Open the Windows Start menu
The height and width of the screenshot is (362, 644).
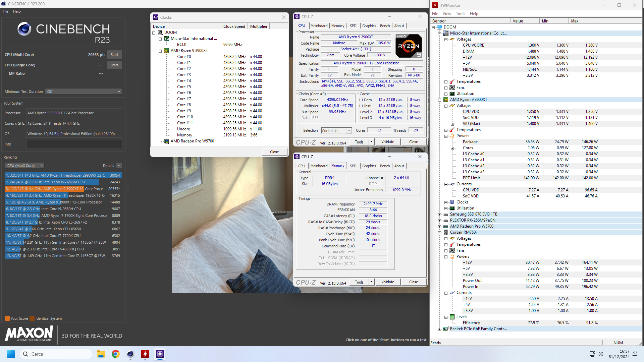pos(11,354)
